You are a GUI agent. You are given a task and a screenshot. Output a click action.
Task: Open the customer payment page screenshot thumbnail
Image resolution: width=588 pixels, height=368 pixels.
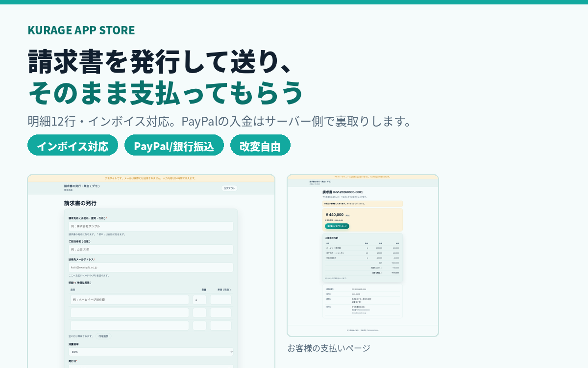click(363, 256)
